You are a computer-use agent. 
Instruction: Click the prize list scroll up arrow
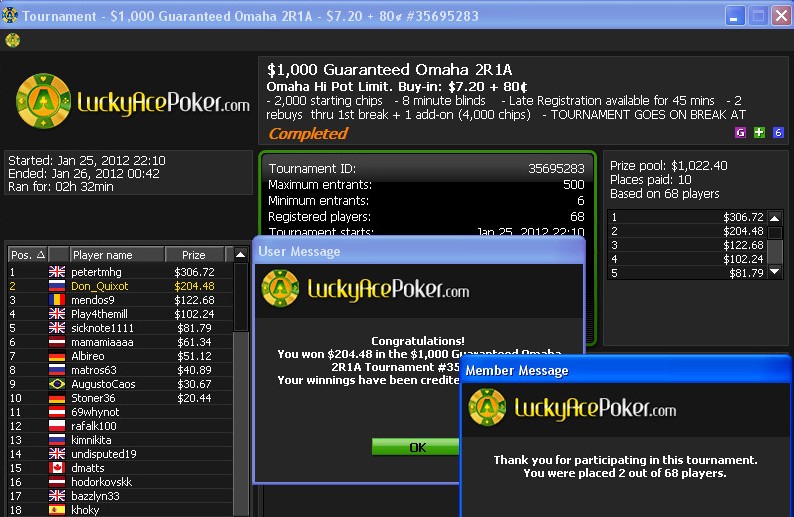775,218
